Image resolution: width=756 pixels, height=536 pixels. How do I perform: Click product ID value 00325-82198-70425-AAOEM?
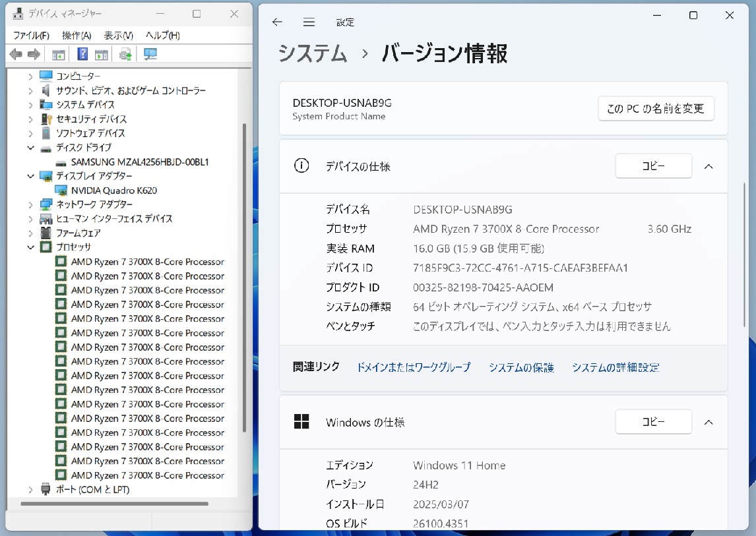click(x=483, y=287)
